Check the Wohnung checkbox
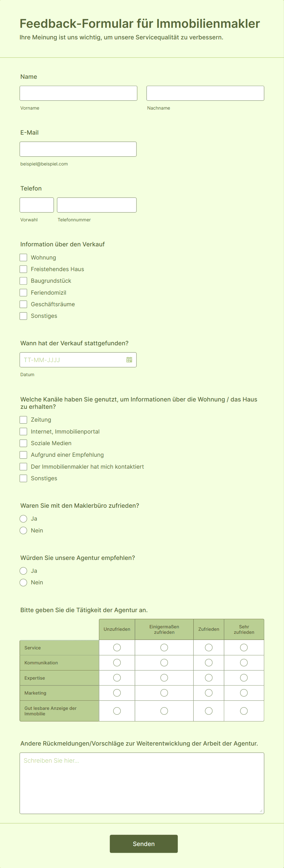 23,257
